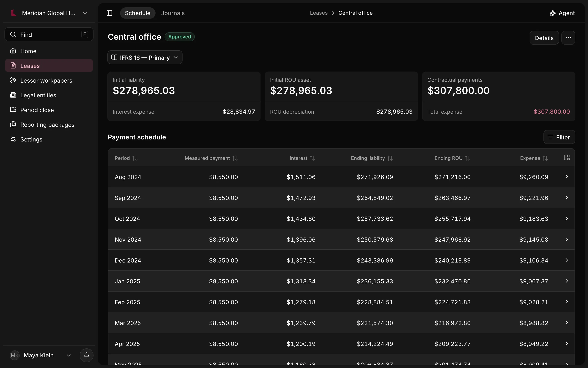The image size is (588, 368).
Task: Sort by Period column
Action: 126,158
